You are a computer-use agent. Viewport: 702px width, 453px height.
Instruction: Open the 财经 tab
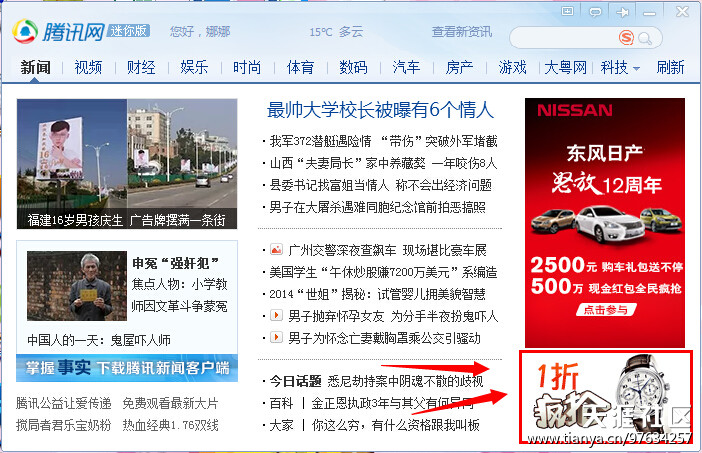click(141, 68)
